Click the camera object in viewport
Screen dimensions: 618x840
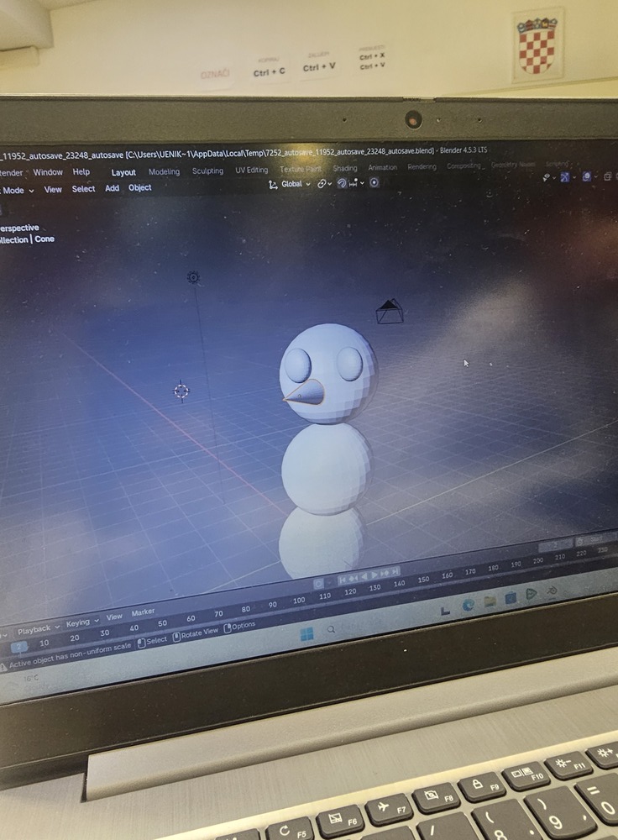point(389,312)
